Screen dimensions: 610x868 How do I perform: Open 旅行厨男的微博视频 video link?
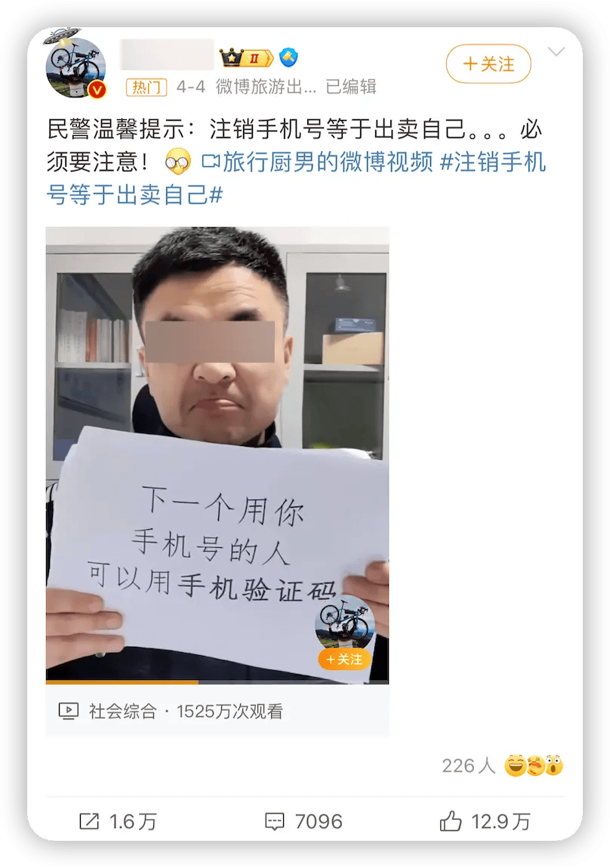pyautogui.click(x=328, y=162)
